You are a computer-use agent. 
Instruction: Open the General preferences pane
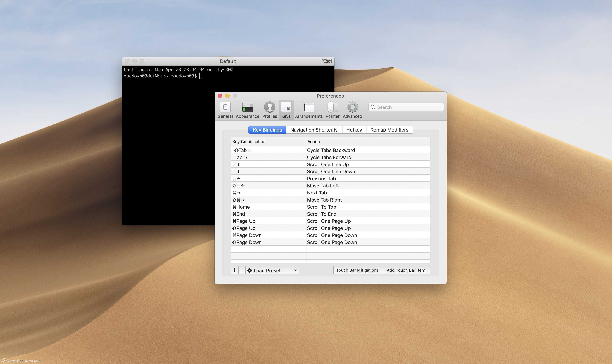(x=225, y=110)
